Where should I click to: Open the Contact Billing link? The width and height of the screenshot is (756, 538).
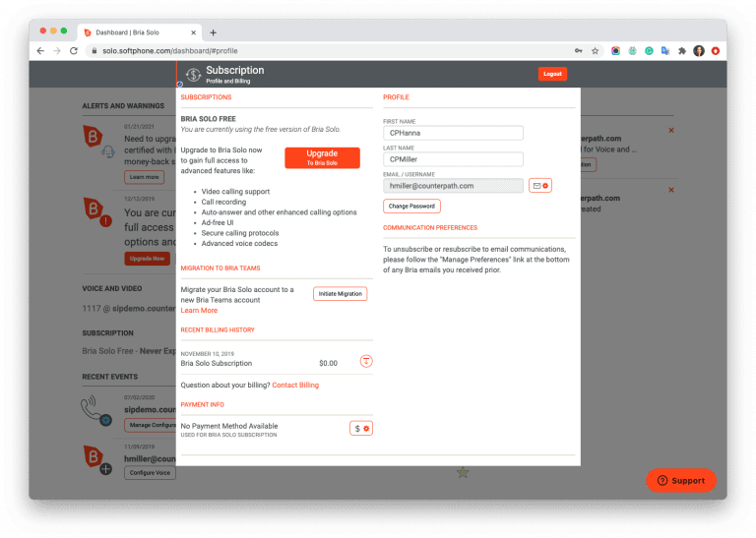pyautogui.click(x=295, y=386)
